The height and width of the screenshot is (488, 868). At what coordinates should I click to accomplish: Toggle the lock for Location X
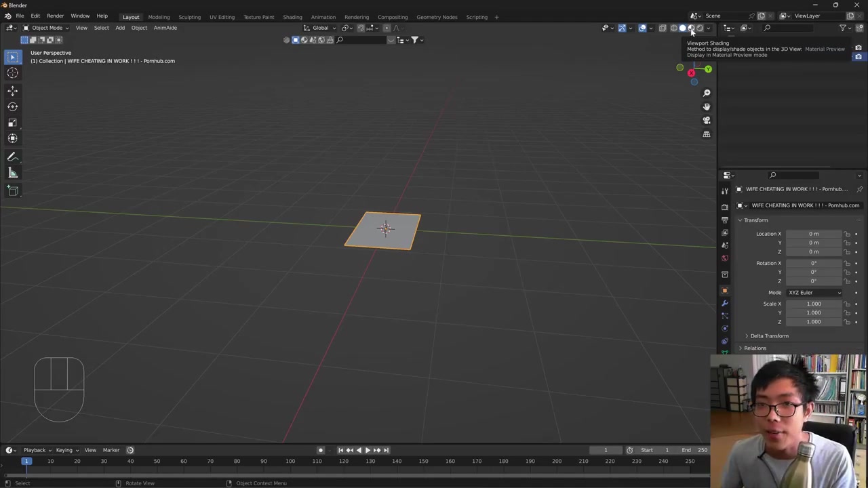(x=847, y=234)
